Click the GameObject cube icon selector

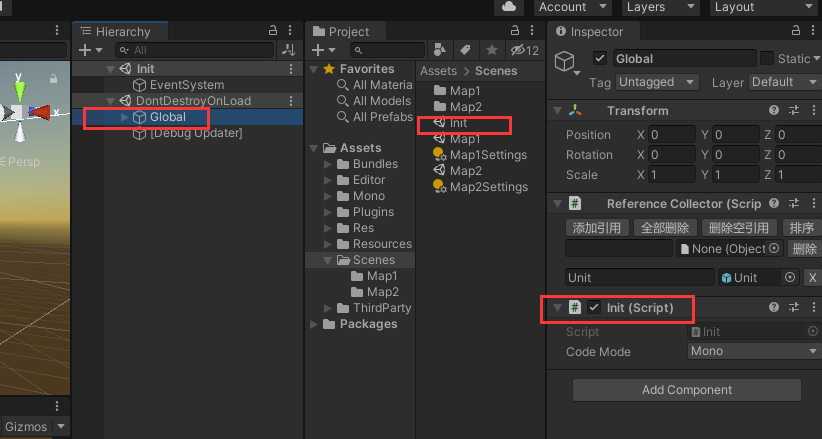point(567,63)
